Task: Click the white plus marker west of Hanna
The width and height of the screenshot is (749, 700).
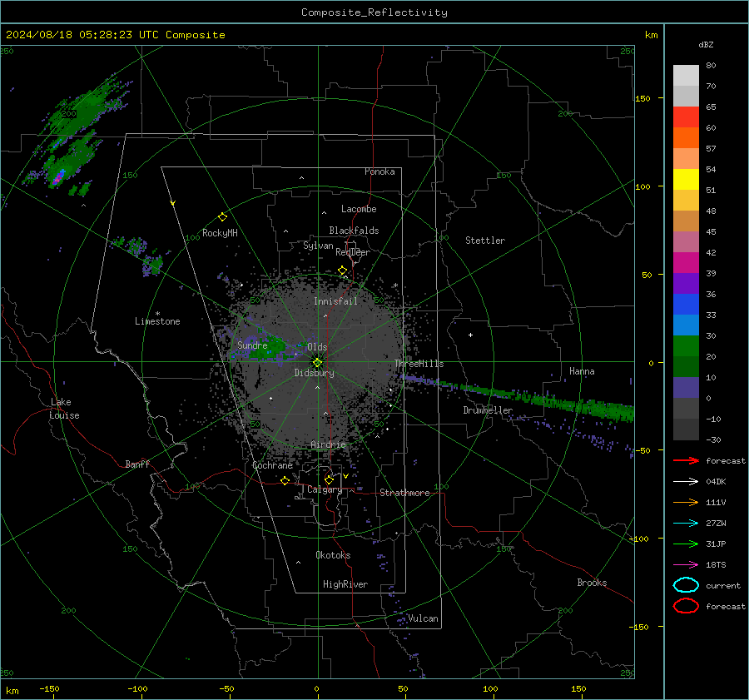Action: point(470,335)
